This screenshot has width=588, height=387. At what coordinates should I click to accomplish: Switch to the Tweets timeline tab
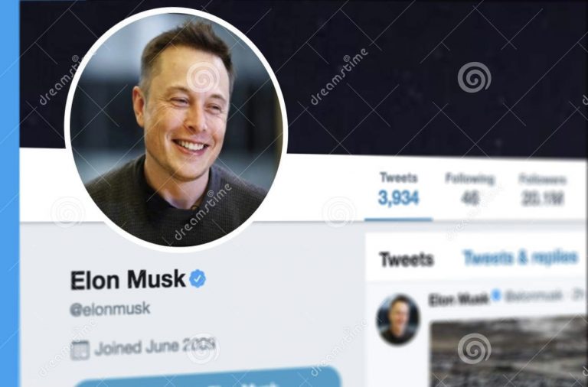[407, 259]
